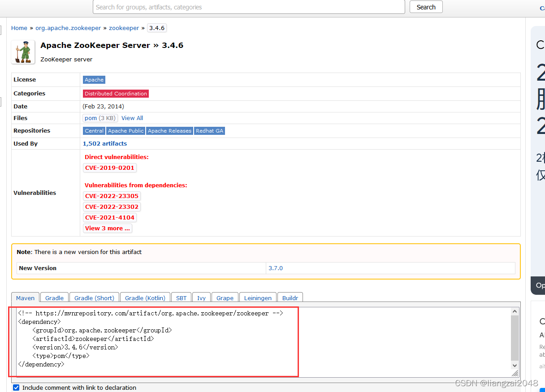Select the Buildr tab
Image resolution: width=545 pixels, height=392 pixels.
[290, 297]
